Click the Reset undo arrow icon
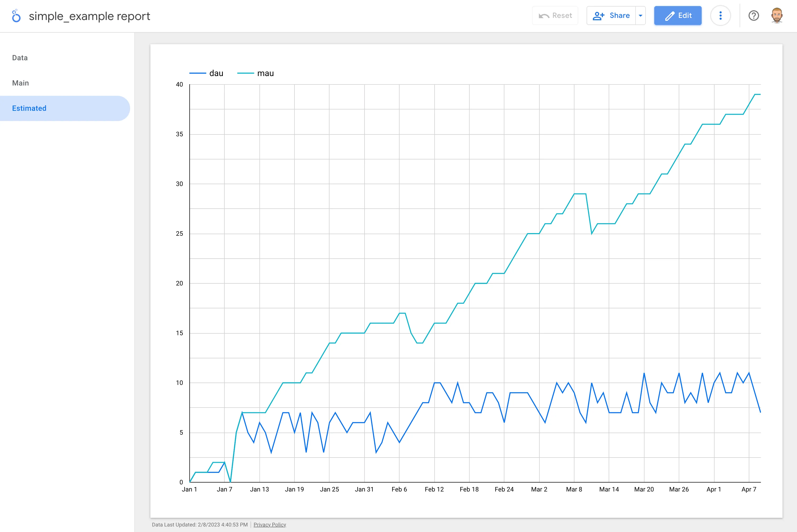This screenshot has width=797, height=532. tap(543, 15)
